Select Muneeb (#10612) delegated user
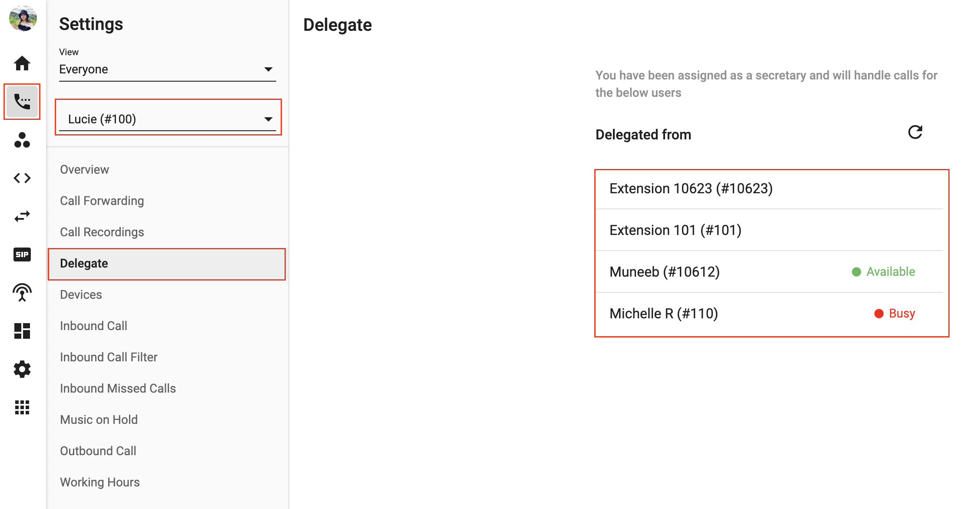The image size is (980, 509). tap(769, 272)
